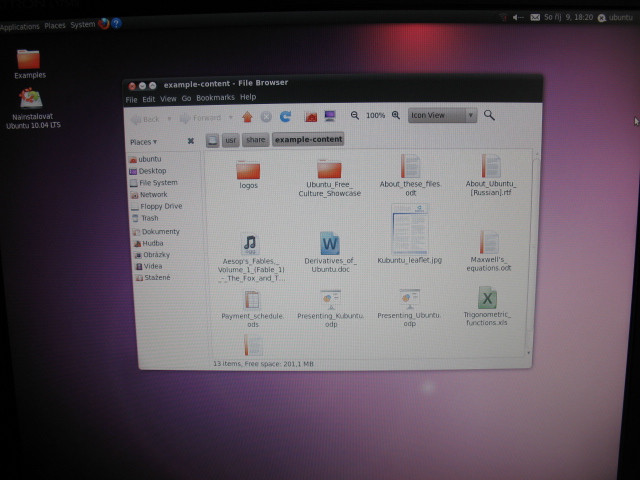Viewport: 640px width, 480px height.
Task: Click the example-content path button
Action: pyautogui.click(x=308, y=139)
